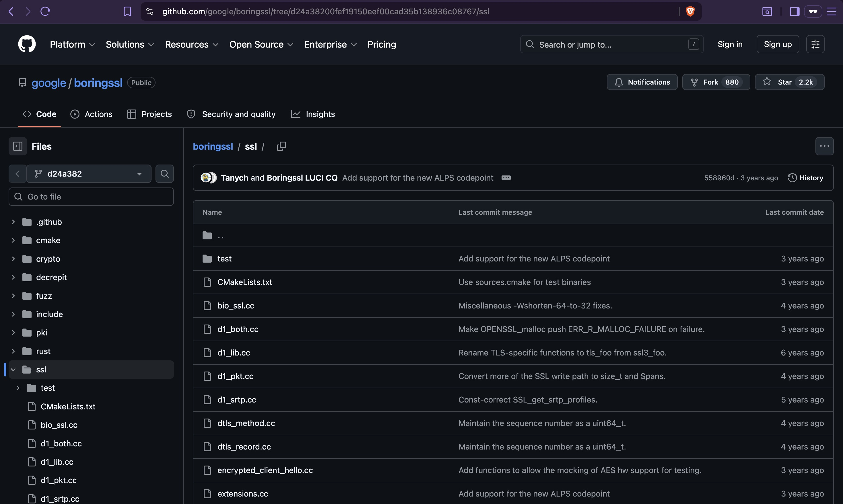The image size is (843, 504).
Task: Toggle the browser sidebar panel icon
Action: pos(795,11)
